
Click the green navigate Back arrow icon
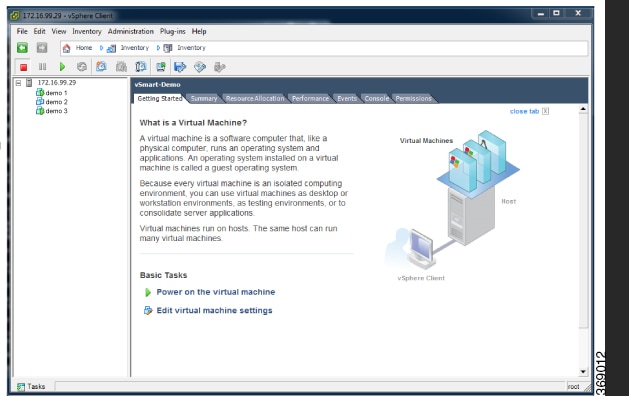point(22,48)
